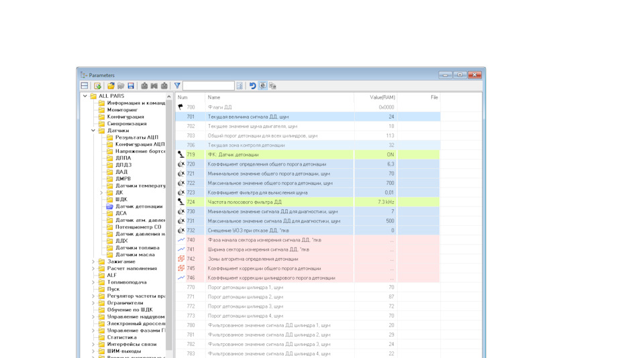644x358 pixels.
Task: Expand the Регулятор частоты node
Action: 93,296
